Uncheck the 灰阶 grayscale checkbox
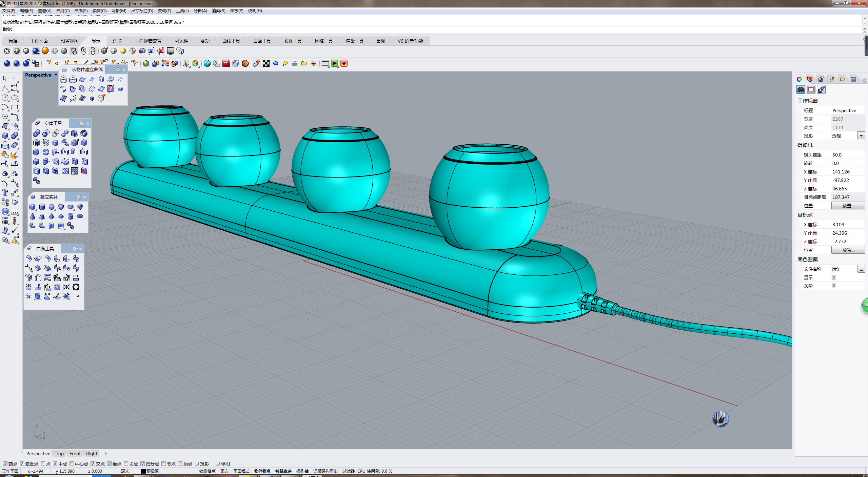The width and height of the screenshot is (868, 477). tap(834, 286)
